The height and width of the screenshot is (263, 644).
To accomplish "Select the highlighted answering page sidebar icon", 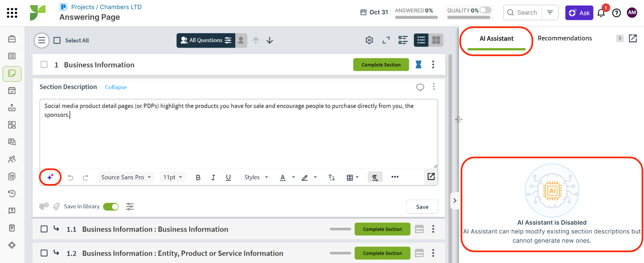I will pyautogui.click(x=12, y=73).
